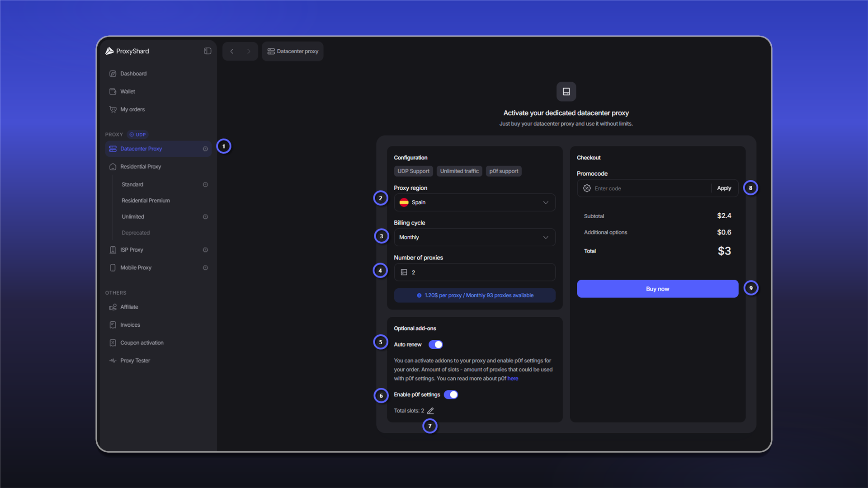Viewport: 868px width, 488px height.
Task: Open settings gear next to Datacenter Proxy
Action: (205, 149)
